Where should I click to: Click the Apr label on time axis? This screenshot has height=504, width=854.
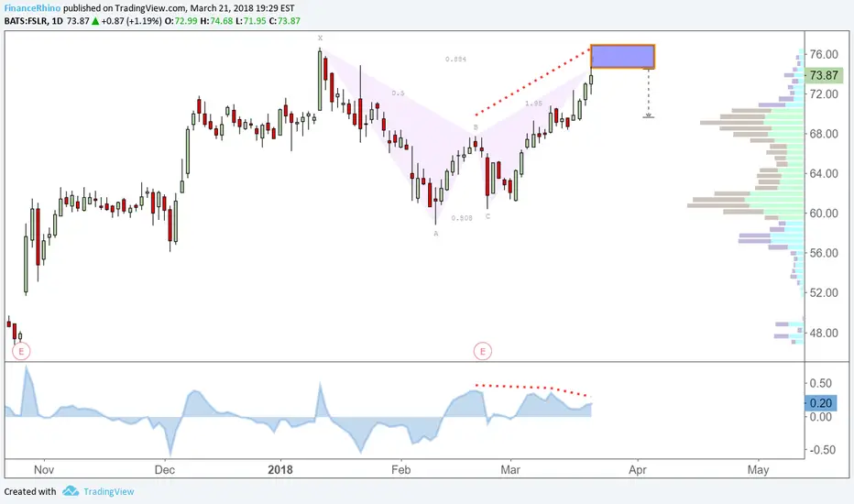pyautogui.click(x=637, y=470)
